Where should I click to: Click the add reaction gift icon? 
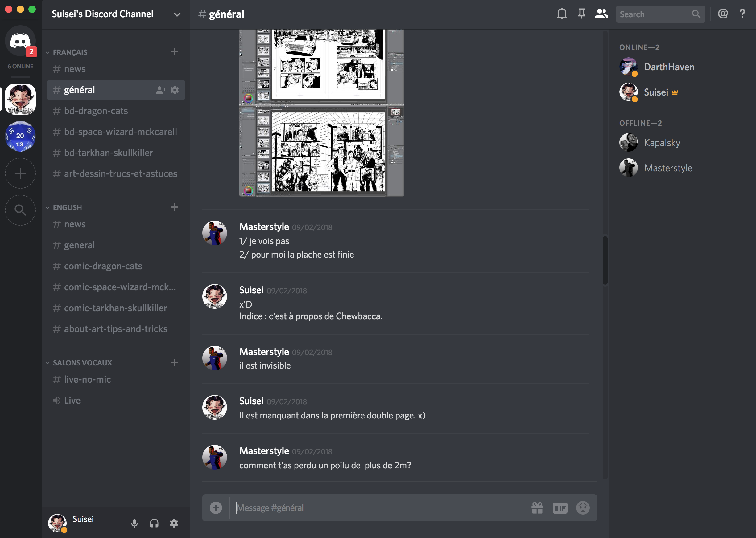(536, 507)
